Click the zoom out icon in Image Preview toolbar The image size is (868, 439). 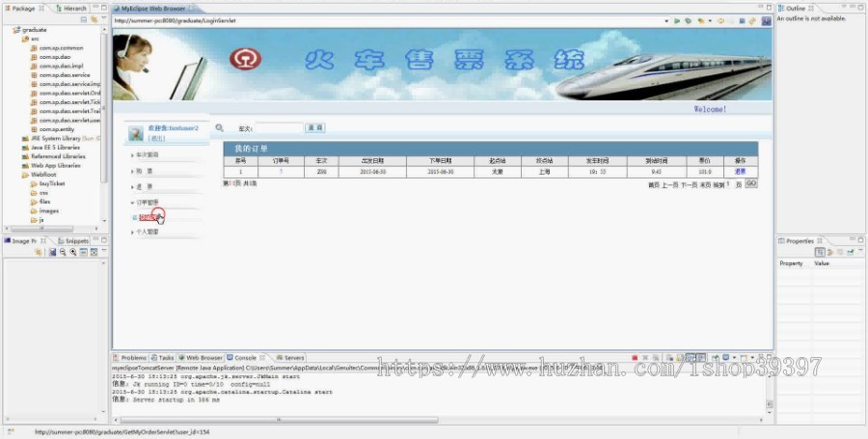pyautogui.click(x=63, y=252)
